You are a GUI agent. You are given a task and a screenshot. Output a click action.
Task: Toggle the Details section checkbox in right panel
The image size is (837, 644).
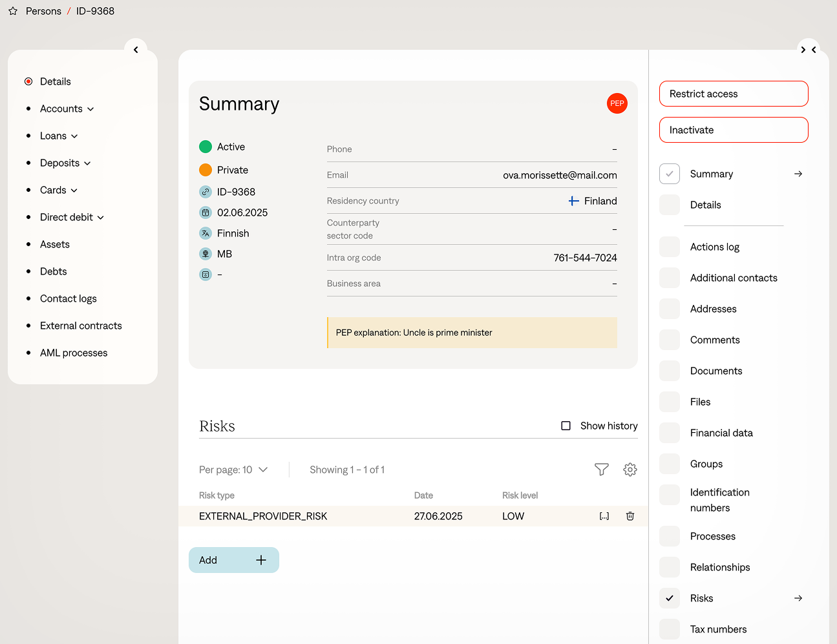670,205
